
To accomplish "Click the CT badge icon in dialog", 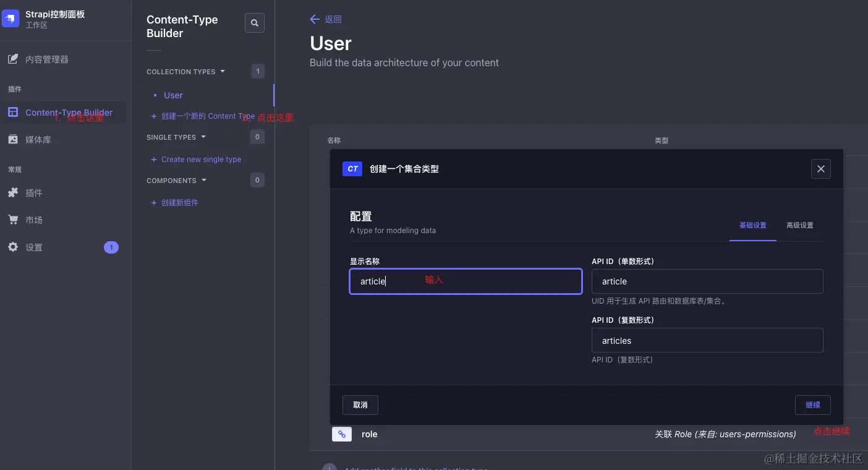I will click(x=352, y=169).
